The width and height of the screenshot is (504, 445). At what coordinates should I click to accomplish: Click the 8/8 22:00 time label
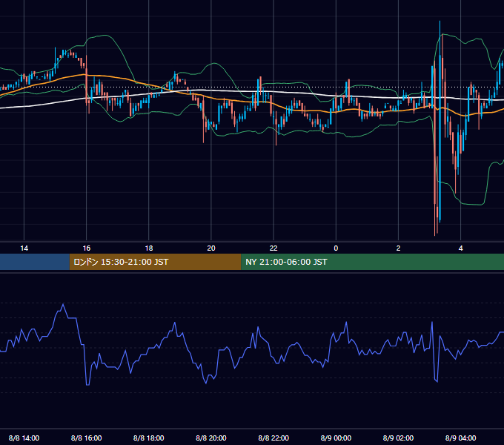tap(273, 438)
